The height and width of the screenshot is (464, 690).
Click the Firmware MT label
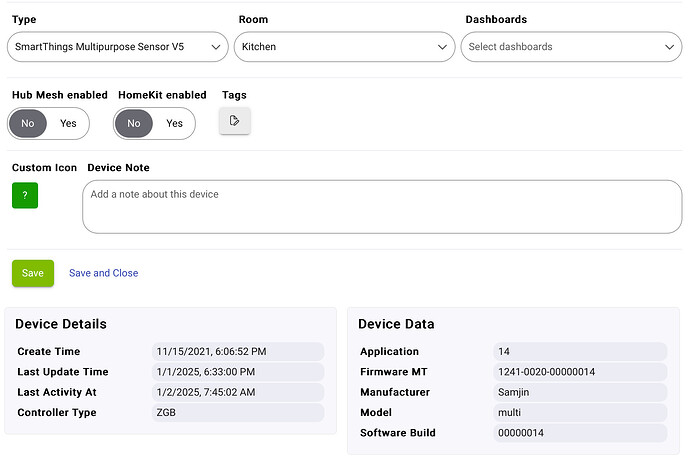(x=393, y=372)
